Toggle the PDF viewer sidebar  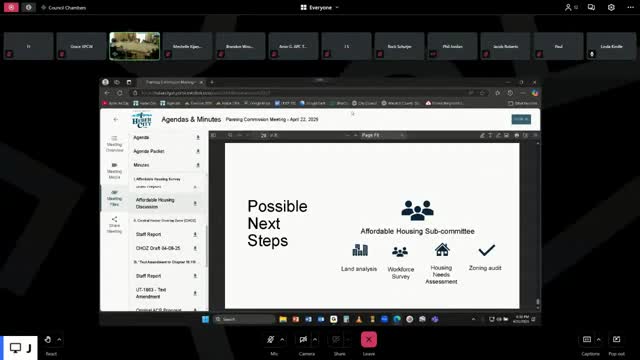[213, 135]
